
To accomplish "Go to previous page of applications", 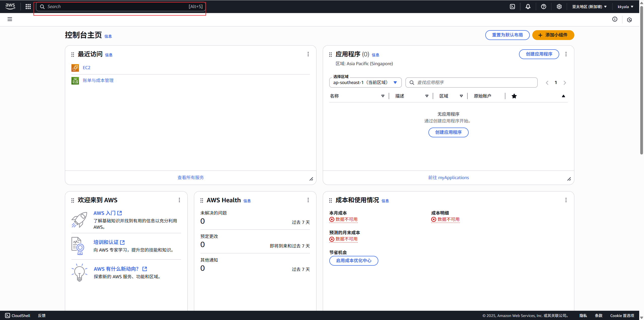I will 547,83.
